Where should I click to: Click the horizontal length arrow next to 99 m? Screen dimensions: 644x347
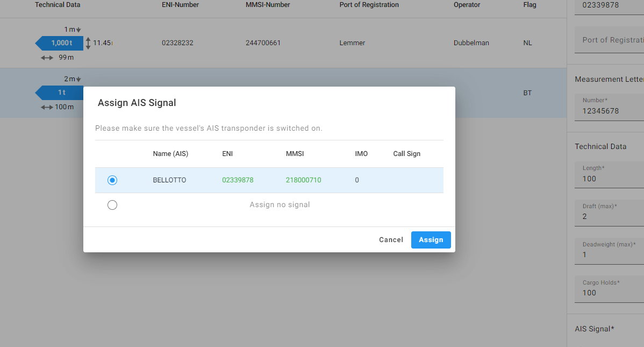pos(47,58)
